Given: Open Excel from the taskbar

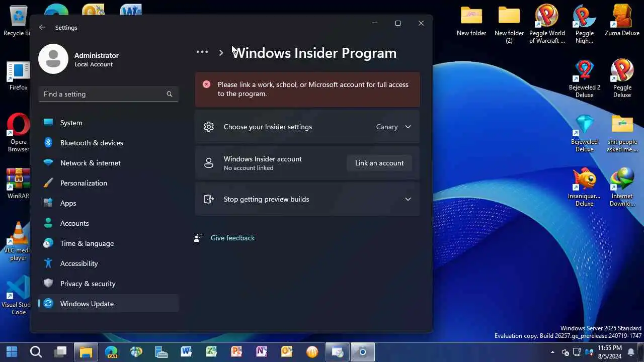Looking at the screenshot, I should pos(211,352).
